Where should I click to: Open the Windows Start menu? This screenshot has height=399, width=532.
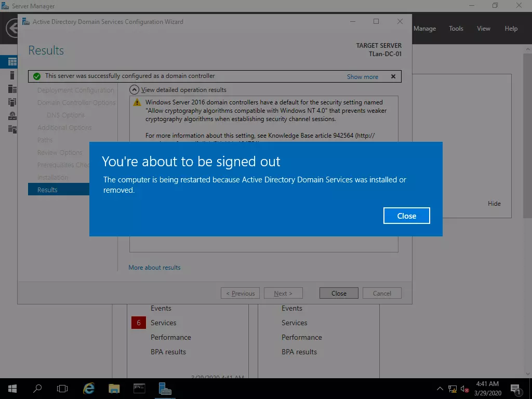(12, 389)
